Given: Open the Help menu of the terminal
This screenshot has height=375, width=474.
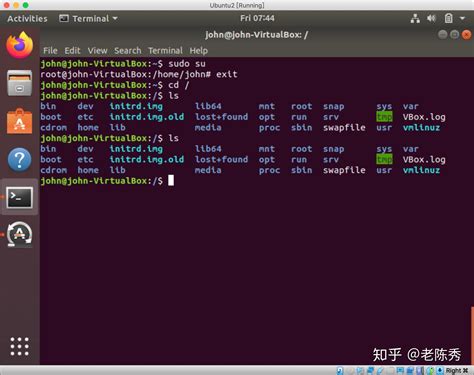Looking at the screenshot, I should tap(199, 51).
